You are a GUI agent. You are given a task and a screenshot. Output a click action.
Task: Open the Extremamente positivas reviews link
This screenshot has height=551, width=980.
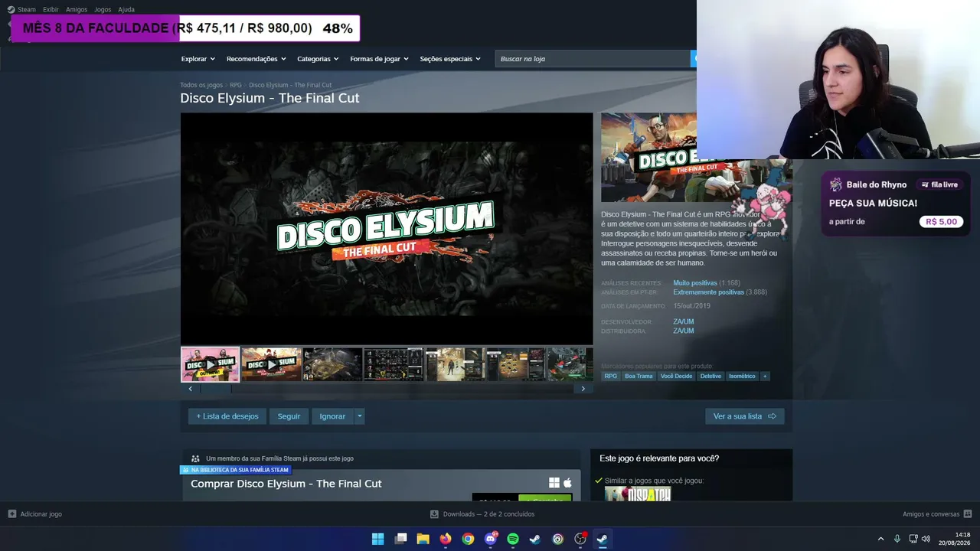click(708, 292)
